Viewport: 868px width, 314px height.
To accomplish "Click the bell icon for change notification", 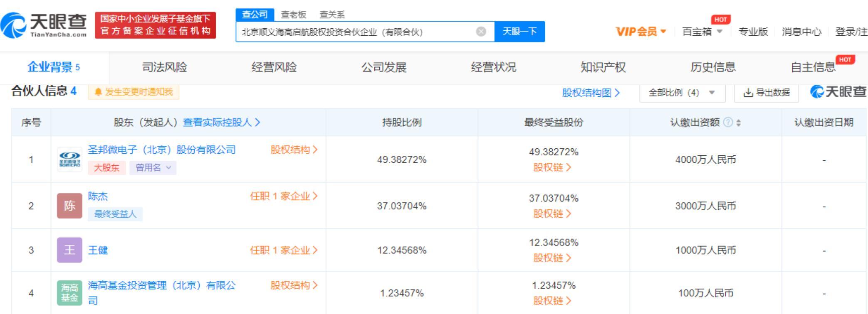I will [x=98, y=92].
